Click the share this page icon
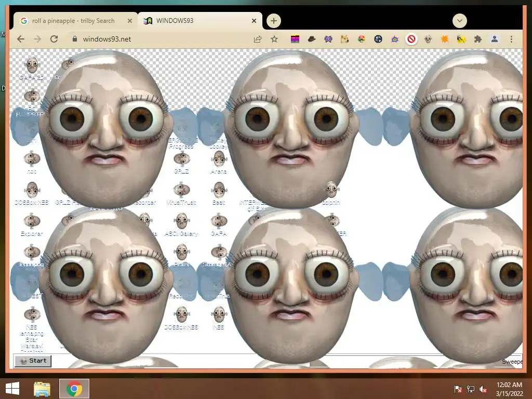 258,39
